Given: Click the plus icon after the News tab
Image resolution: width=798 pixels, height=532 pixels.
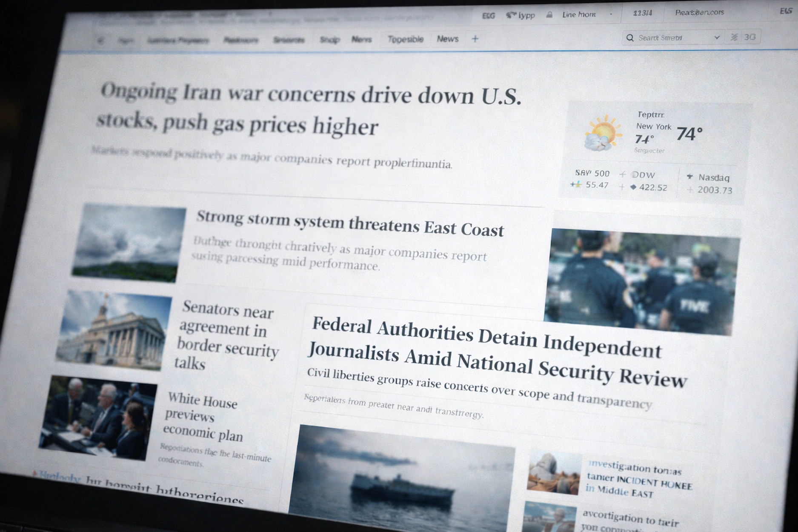Looking at the screenshot, I should click(475, 39).
